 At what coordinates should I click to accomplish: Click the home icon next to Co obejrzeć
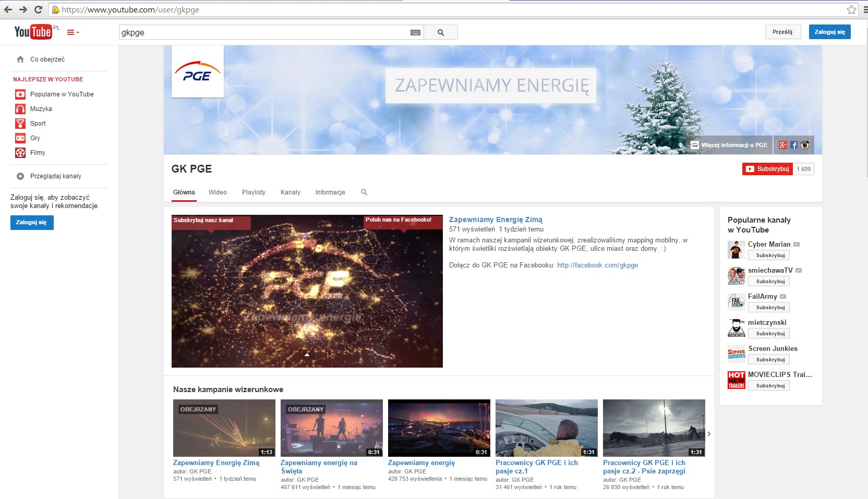pyautogui.click(x=20, y=59)
